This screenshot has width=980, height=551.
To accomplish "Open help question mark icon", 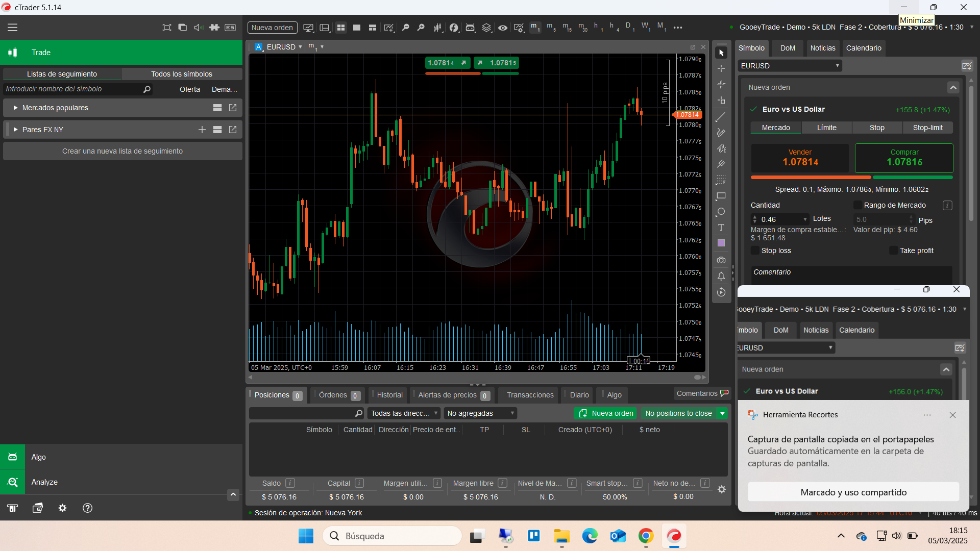I will point(87,508).
